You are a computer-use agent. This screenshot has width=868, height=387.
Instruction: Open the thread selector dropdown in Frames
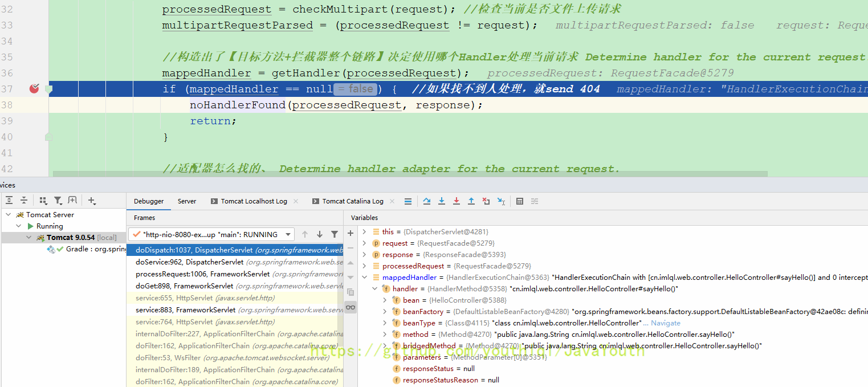(288, 234)
